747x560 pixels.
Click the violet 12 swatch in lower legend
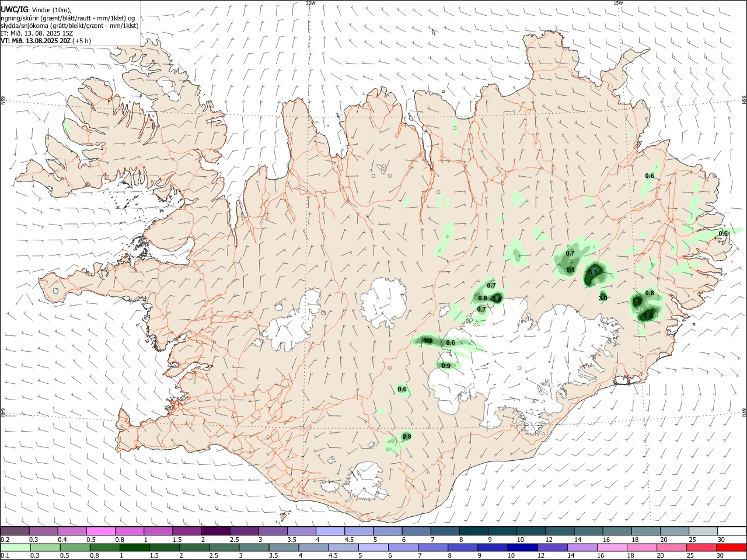tap(551, 547)
